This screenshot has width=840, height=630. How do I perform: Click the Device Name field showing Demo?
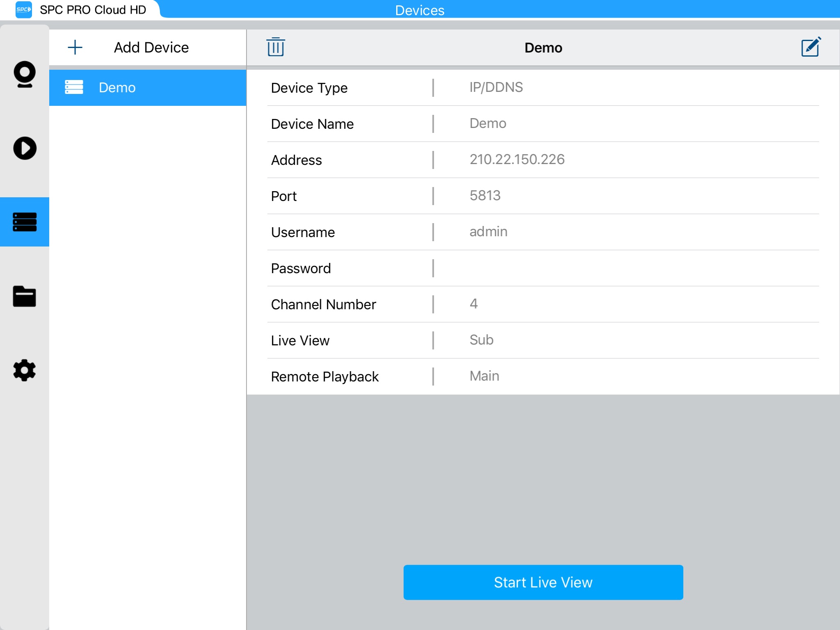488,123
